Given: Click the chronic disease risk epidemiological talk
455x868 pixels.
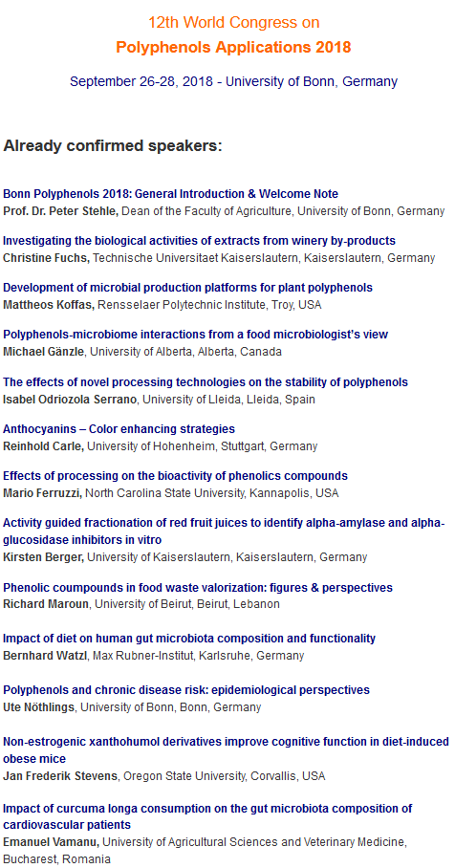Looking at the screenshot, I should click(186, 690).
